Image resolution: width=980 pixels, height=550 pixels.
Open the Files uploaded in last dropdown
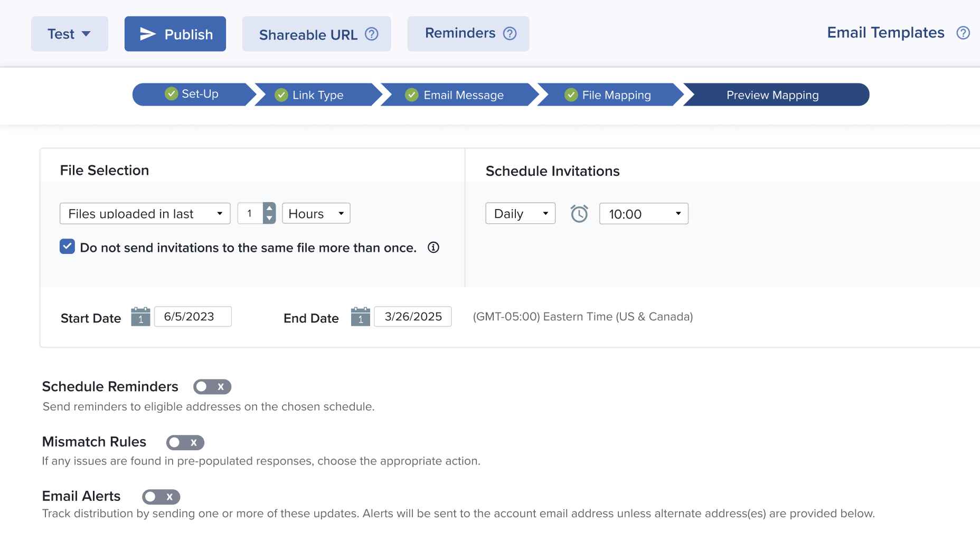(145, 214)
